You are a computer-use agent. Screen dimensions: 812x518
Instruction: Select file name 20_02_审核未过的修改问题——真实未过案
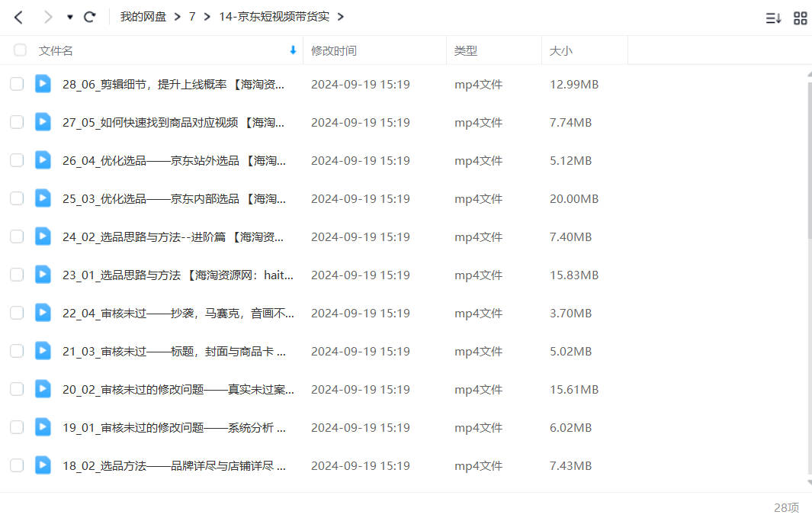(178, 390)
